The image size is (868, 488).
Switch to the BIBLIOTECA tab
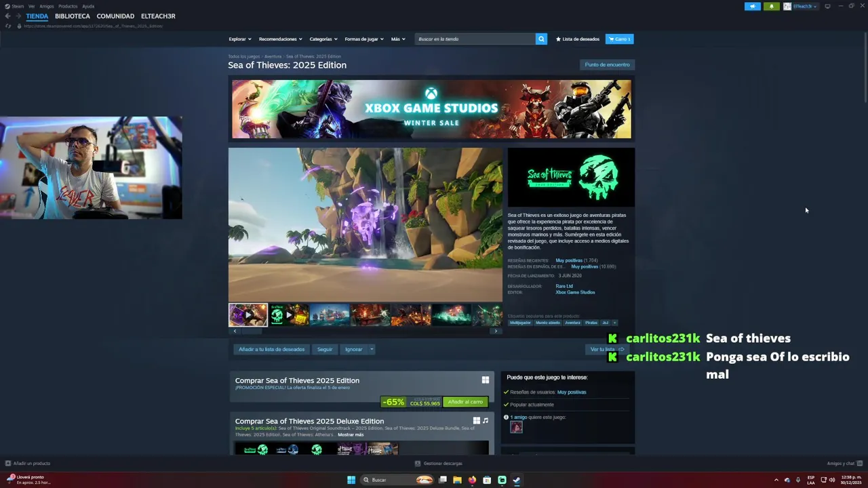tap(73, 16)
